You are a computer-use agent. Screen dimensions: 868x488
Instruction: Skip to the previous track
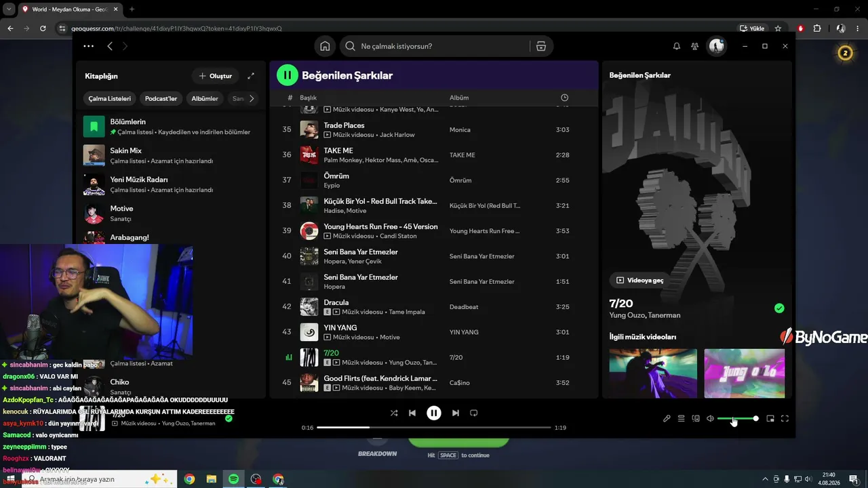(x=412, y=413)
